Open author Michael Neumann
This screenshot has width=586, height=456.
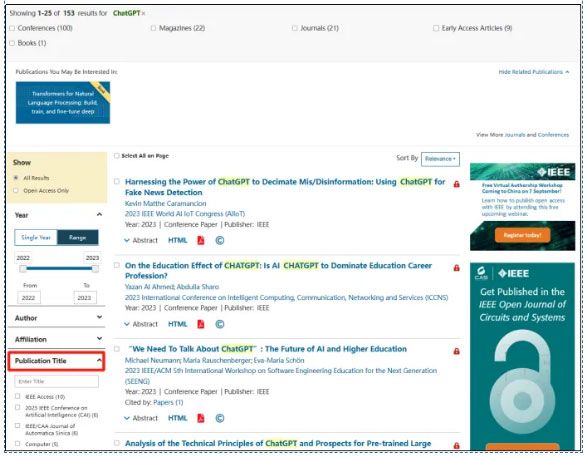(152, 360)
